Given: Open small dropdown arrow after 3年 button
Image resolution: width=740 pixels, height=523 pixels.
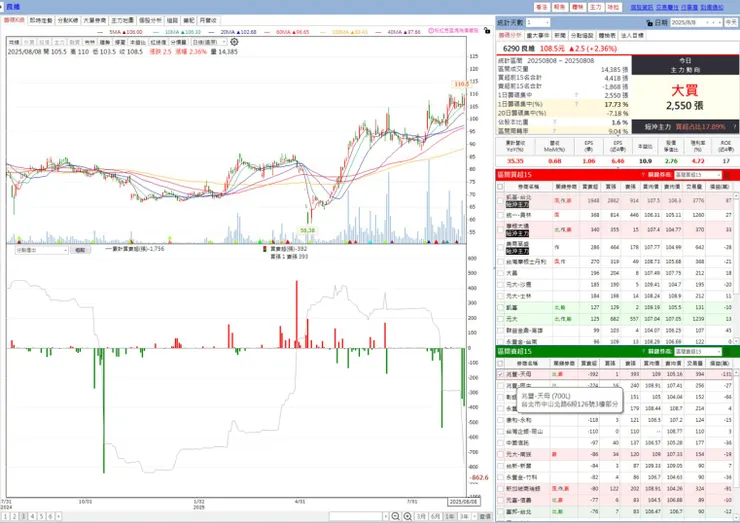Looking at the screenshot, I should tap(474, 516).
